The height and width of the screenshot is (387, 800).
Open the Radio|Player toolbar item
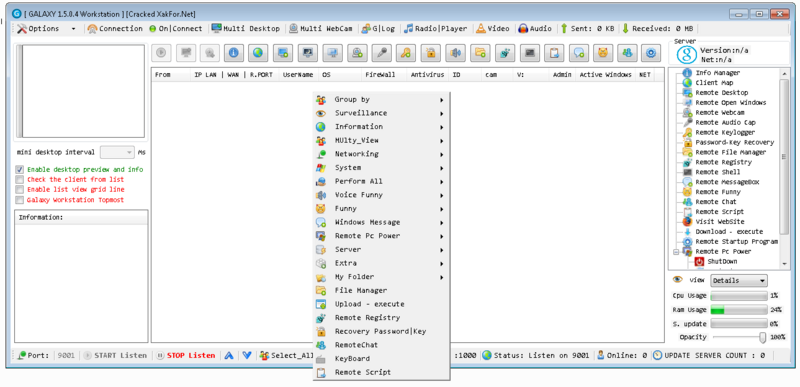tap(436, 29)
